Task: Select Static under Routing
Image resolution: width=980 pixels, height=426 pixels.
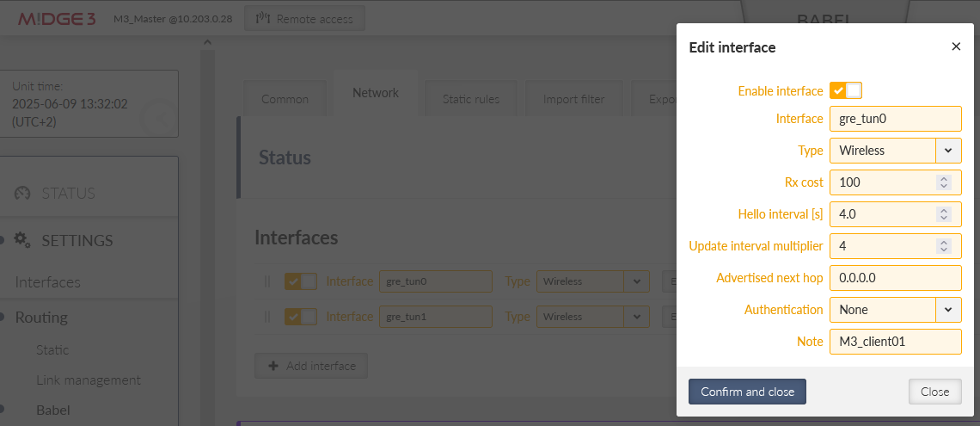Action: pos(52,349)
